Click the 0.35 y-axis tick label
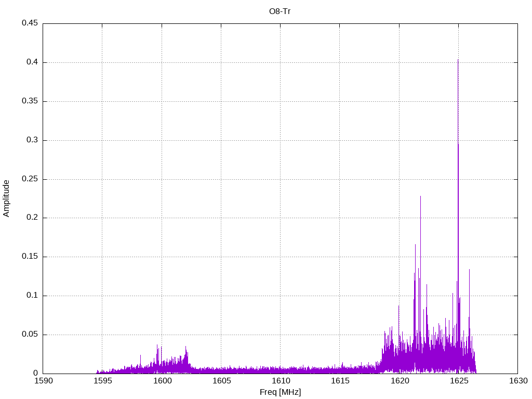Viewport: 532px width, 399px height. (30, 101)
